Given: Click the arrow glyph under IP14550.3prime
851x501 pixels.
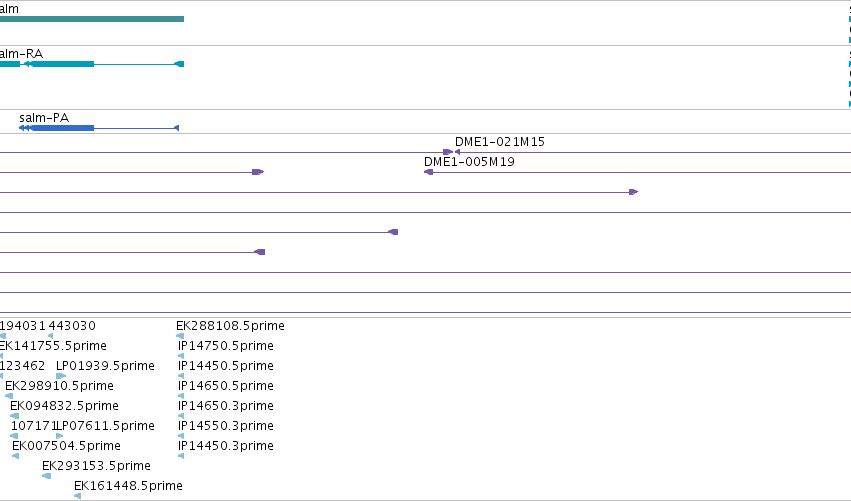Looking at the screenshot, I should (181, 436).
